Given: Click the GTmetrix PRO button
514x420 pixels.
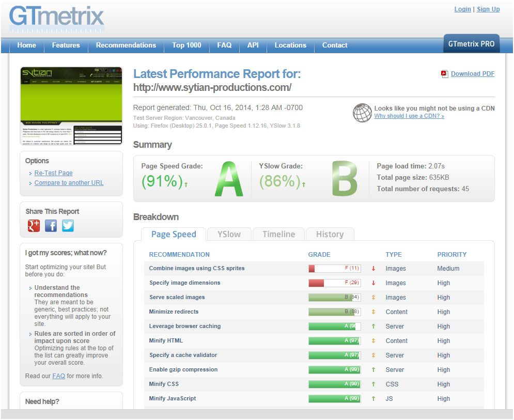Looking at the screenshot, I should 472,43.
